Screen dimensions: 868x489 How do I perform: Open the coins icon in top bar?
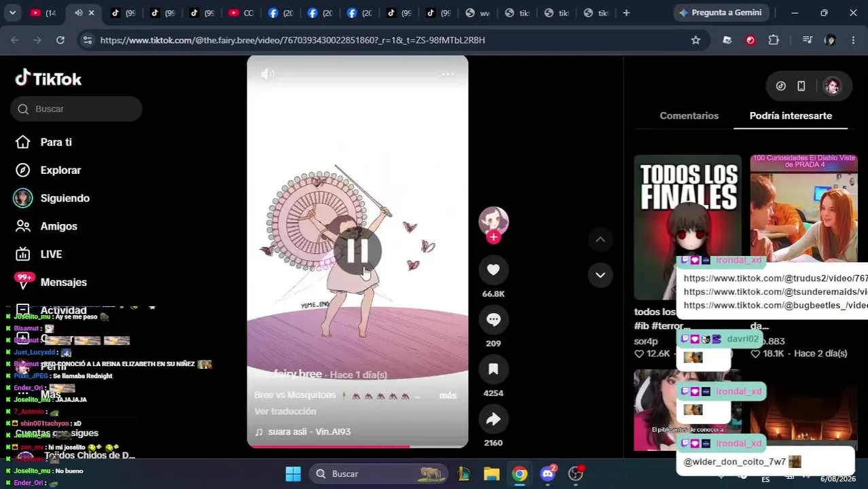[780, 86]
